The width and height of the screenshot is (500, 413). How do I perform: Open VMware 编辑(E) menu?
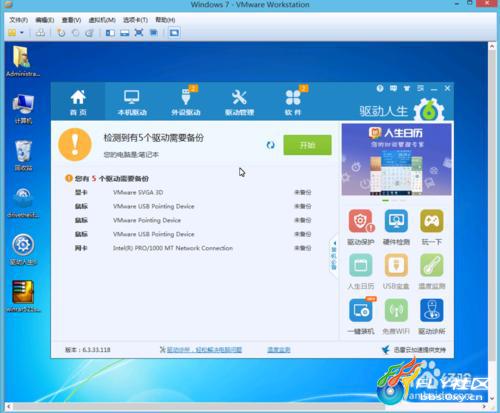[45, 20]
